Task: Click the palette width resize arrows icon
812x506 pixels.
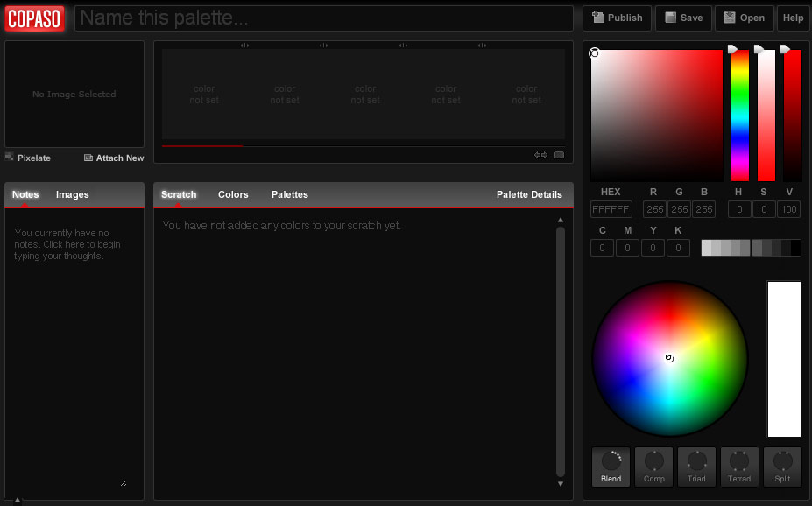Action: coord(540,153)
